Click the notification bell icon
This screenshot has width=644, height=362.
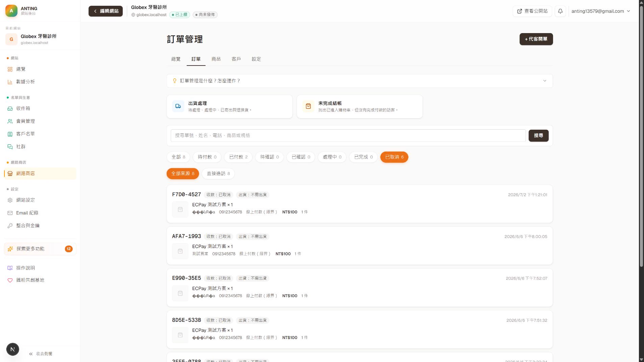pos(560,11)
